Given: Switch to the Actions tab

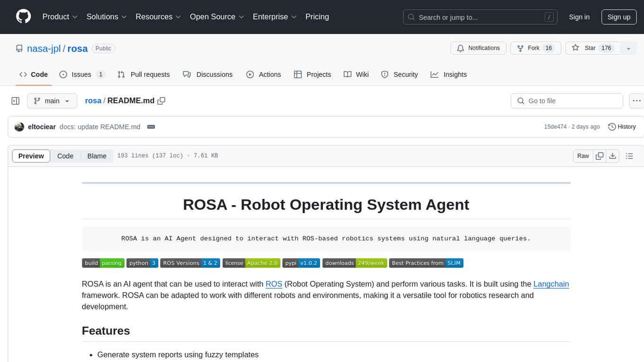Looking at the screenshot, I should 264,74.
